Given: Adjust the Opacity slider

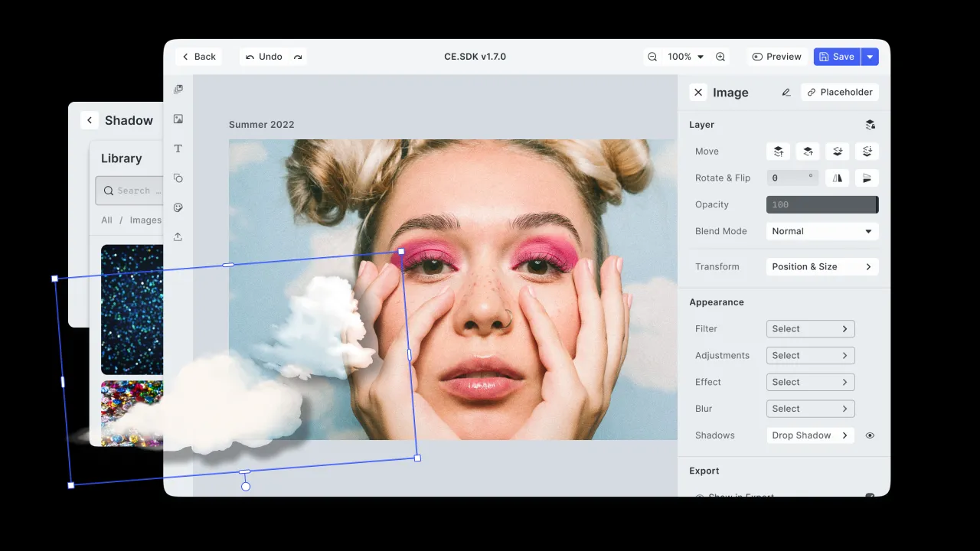Looking at the screenshot, I should tap(822, 204).
